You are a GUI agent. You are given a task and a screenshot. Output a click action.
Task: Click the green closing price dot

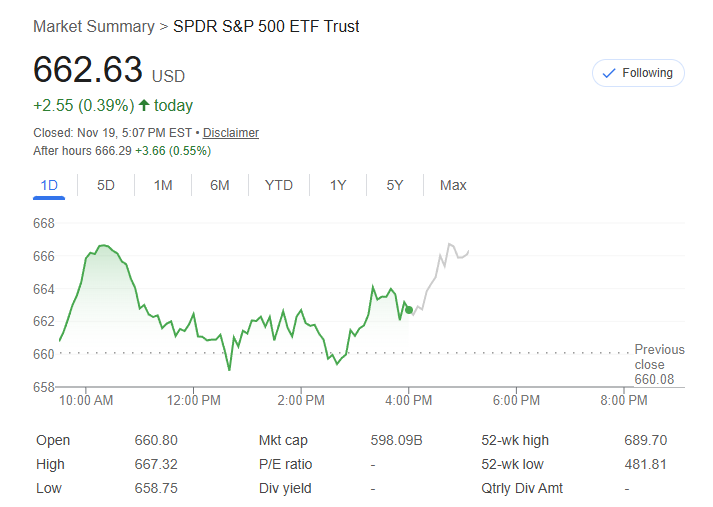click(408, 310)
